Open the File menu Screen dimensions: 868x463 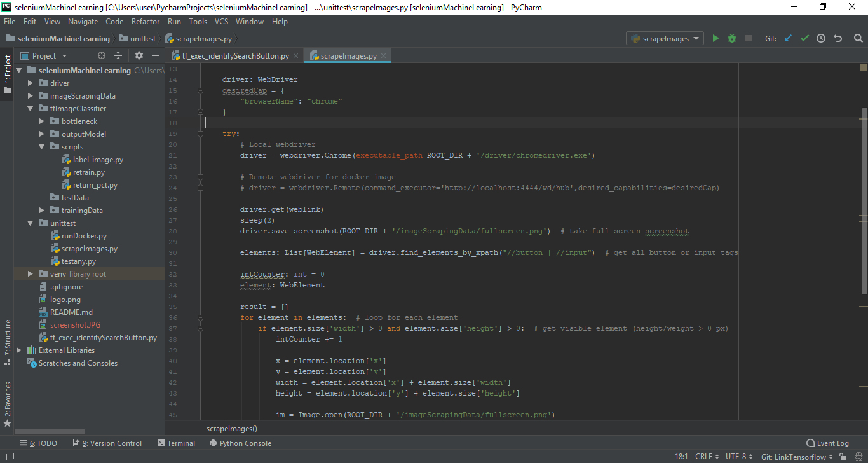click(9, 22)
